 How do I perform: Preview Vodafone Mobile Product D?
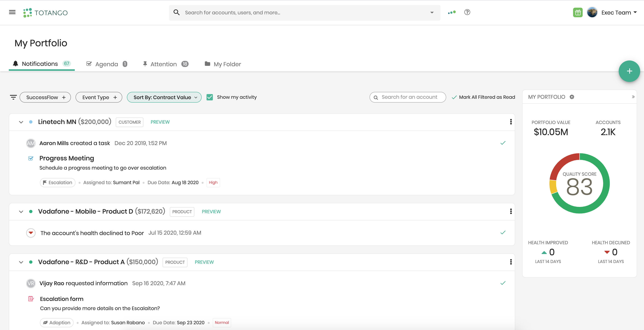pos(211,212)
